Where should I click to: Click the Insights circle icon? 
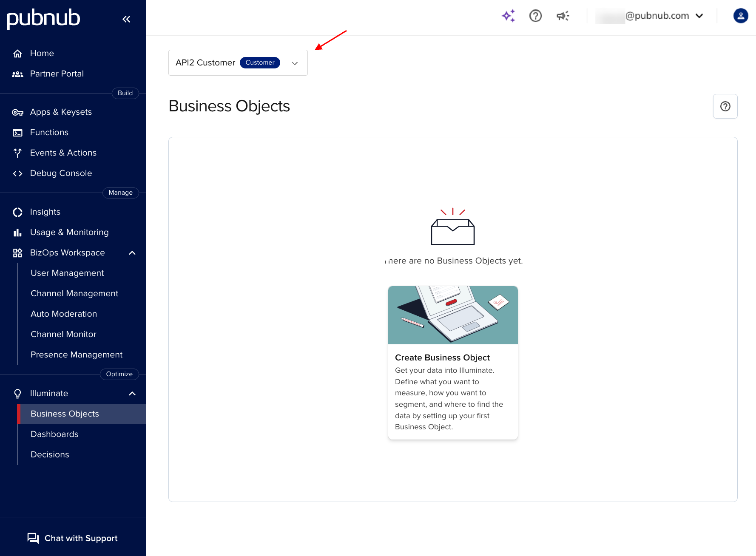17,212
